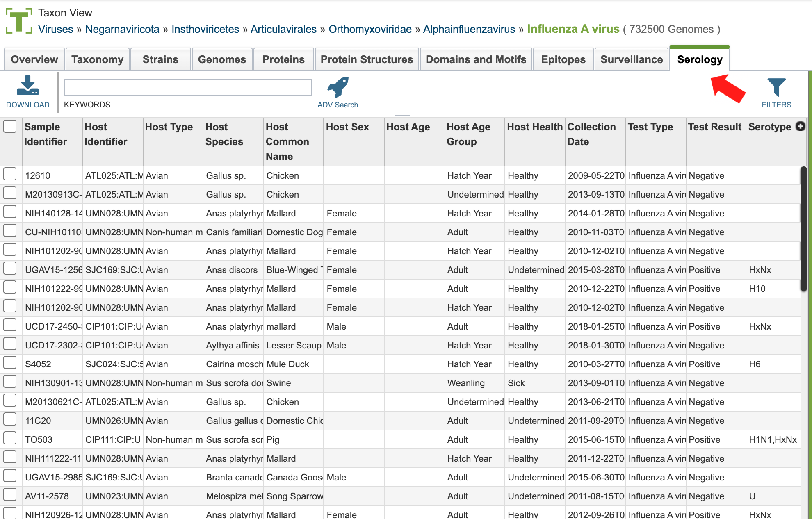Sort by Host Type column header
The width and height of the screenshot is (812, 519).
click(173, 142)
